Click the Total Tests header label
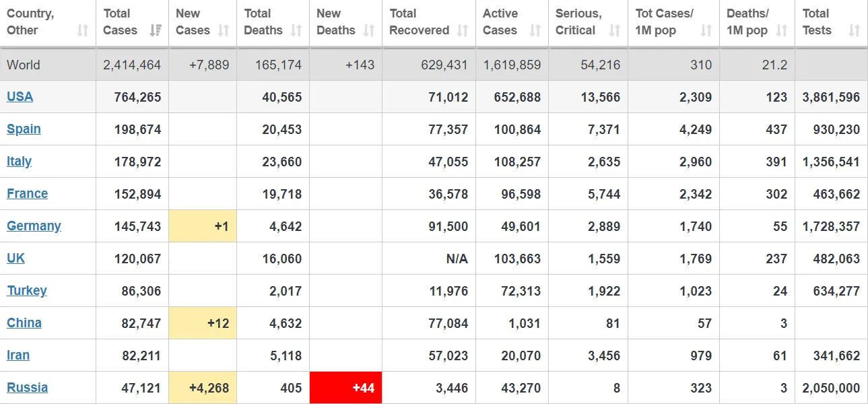This screenshot has width=868, height=404. 817,22
